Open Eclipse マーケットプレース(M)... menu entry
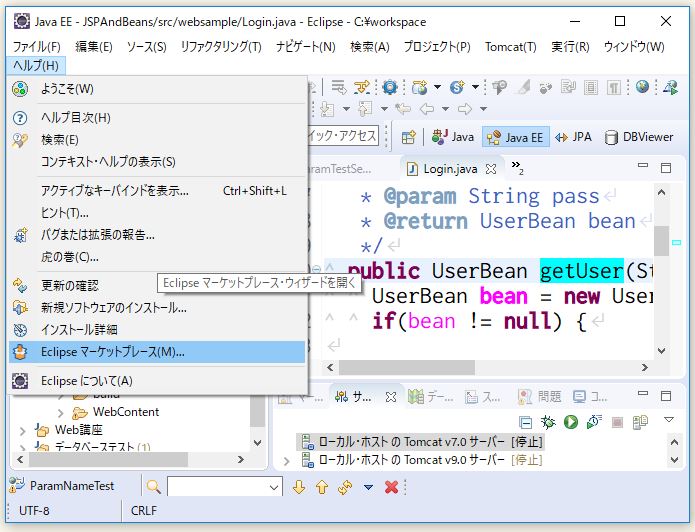This screenshot has width=695, height=532. [x=157, y=352]
